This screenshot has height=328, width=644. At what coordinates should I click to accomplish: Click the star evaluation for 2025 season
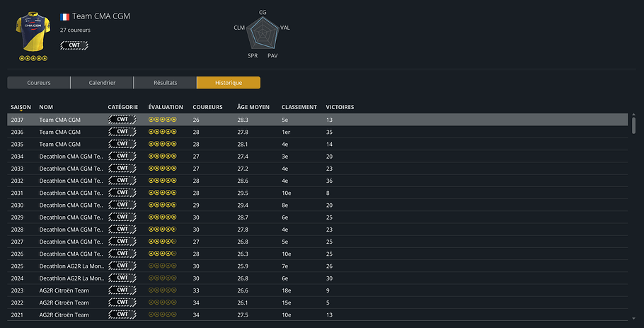(163, 266)
